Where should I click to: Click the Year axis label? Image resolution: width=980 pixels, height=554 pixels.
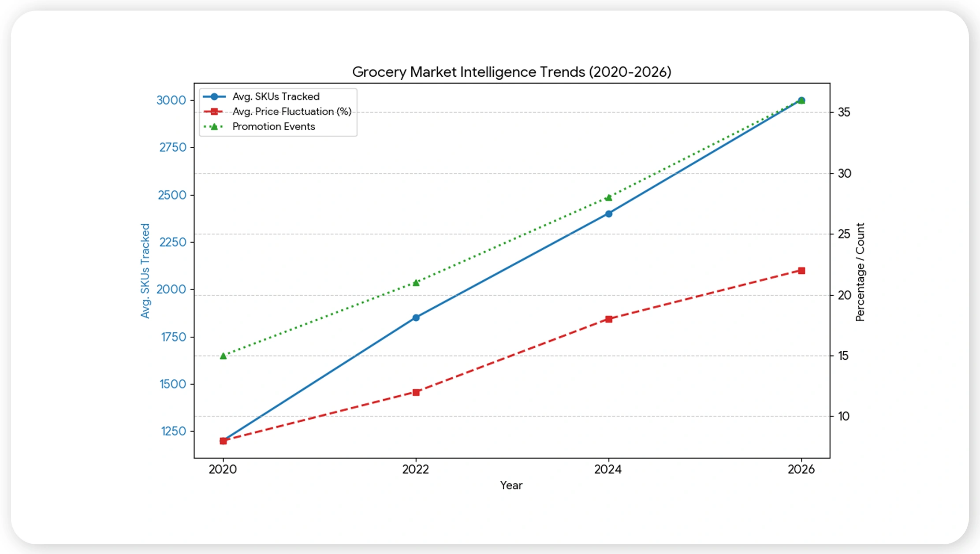click(511, 485)
